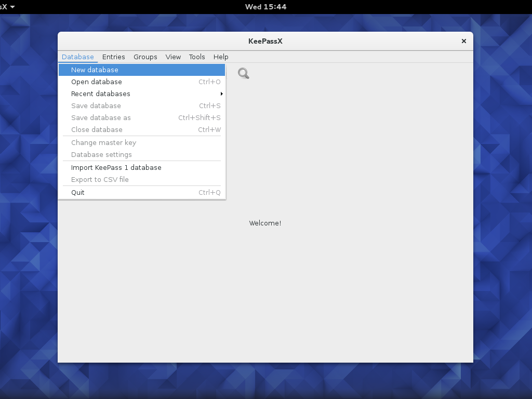
Task: Click the clock showing Wed 15:44
Action: pos(265,7)
